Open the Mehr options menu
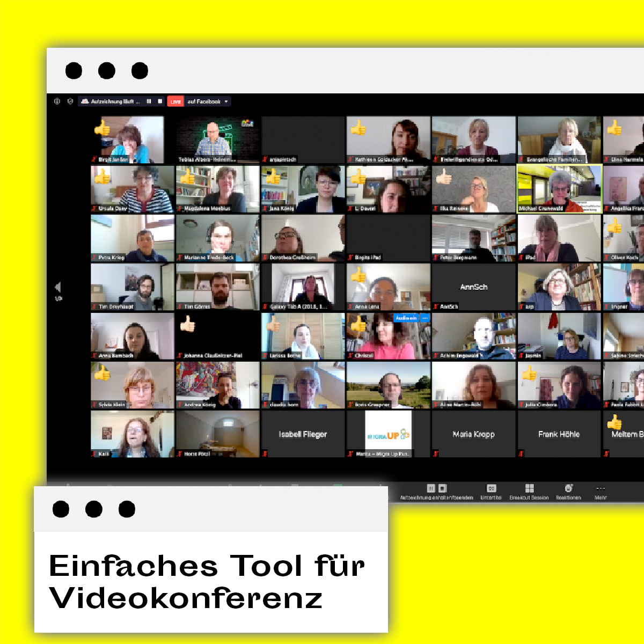The width and height of the screenshot is (644, 644). pyautogui.click(x=601, y=491)
